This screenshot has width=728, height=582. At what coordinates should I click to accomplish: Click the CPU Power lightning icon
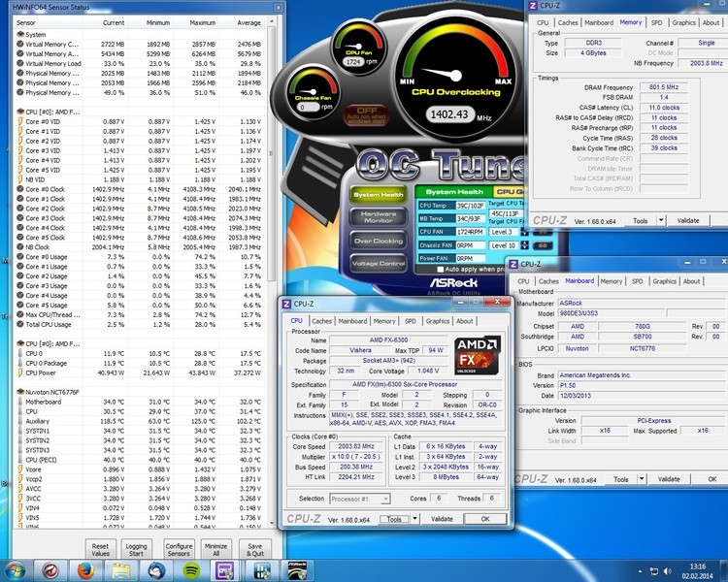(x=20, y=372)
